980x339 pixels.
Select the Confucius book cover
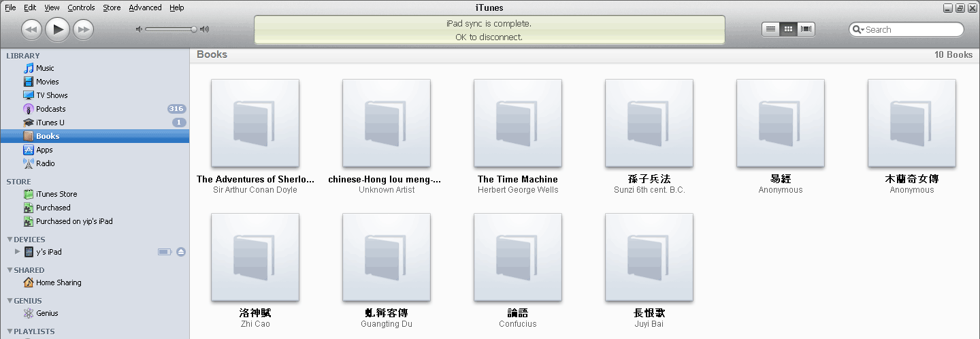[x=518, y=257]
